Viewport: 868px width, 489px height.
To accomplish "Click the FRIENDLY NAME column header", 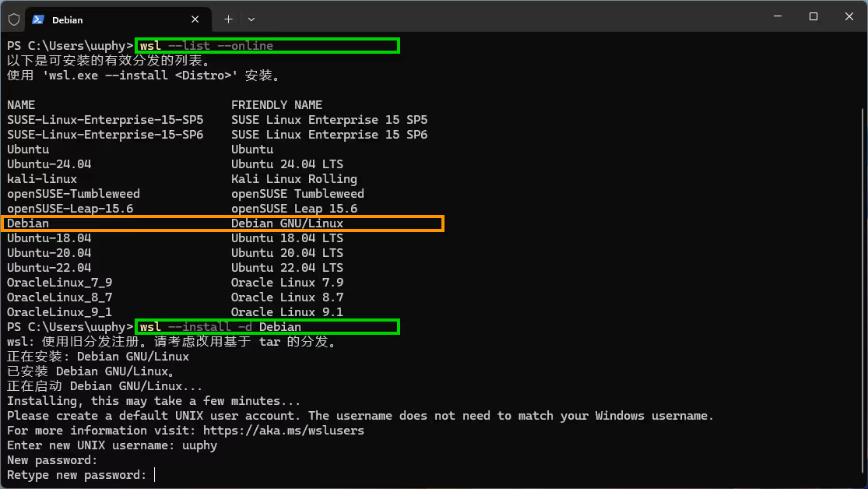I will (277, 104).
